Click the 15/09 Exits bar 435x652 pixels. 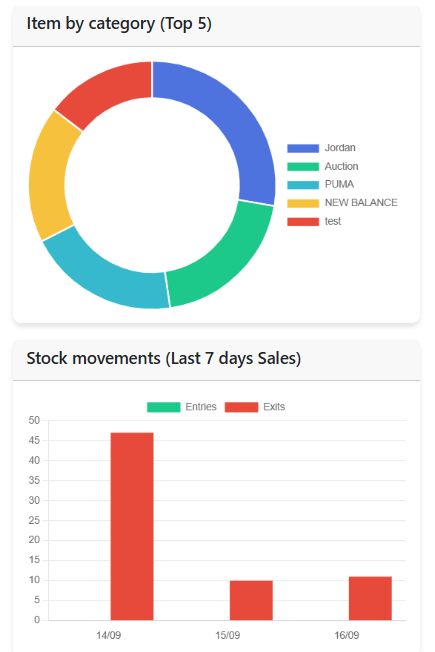pos(251,600)
